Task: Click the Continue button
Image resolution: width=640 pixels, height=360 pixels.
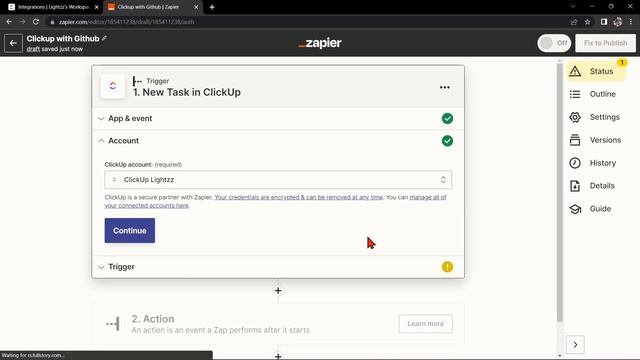Action: pyautogui.click(x=130, y=231)
